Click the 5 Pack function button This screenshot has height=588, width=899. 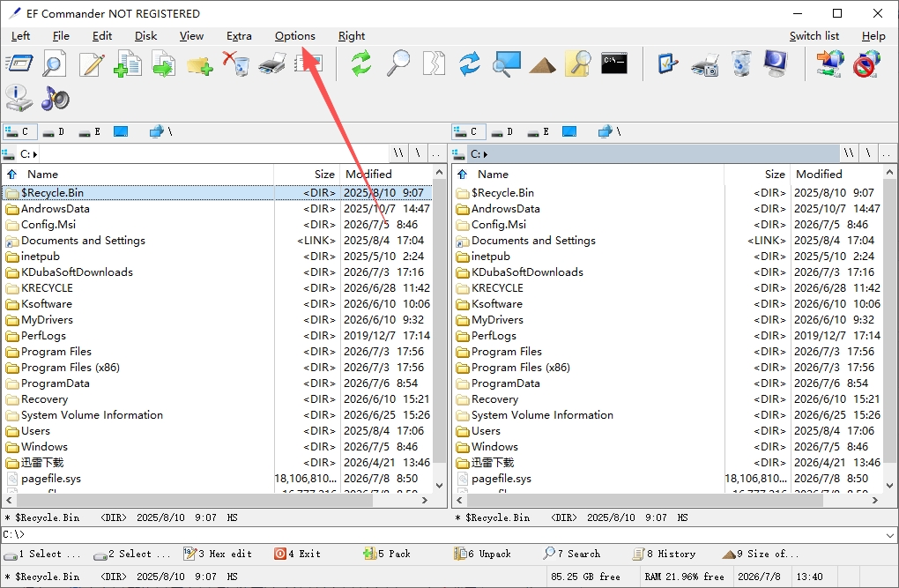click(x=387, y=554)
